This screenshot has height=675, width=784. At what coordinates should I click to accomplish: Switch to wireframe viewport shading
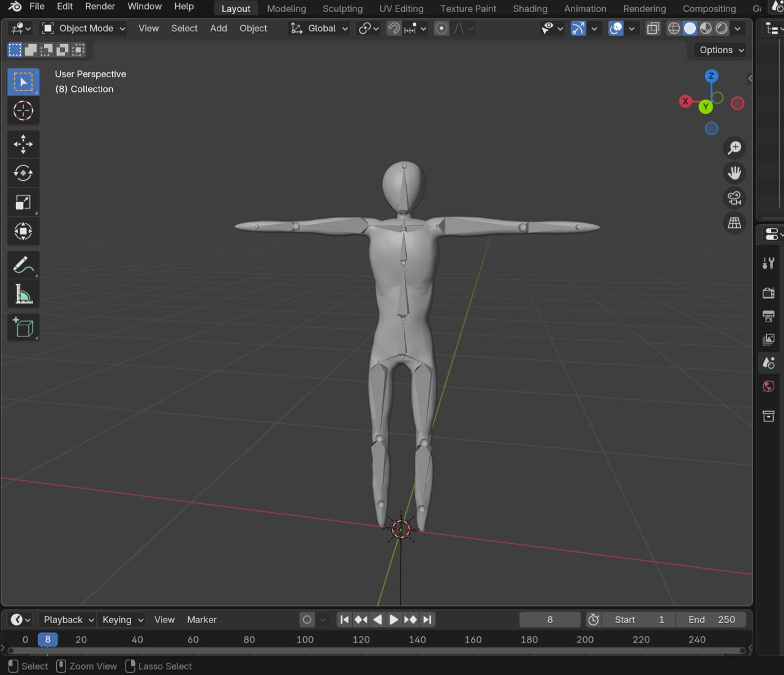point(674,28)
